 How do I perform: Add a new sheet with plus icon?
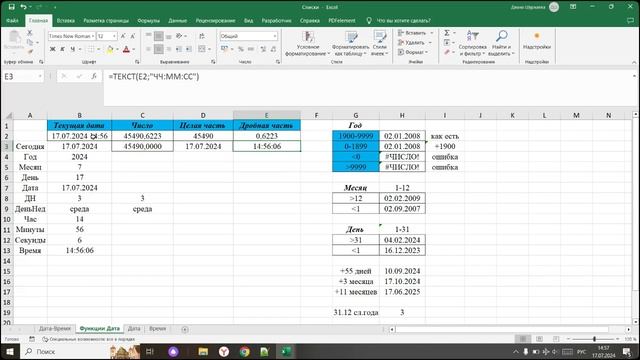click(x=185, y=329)
